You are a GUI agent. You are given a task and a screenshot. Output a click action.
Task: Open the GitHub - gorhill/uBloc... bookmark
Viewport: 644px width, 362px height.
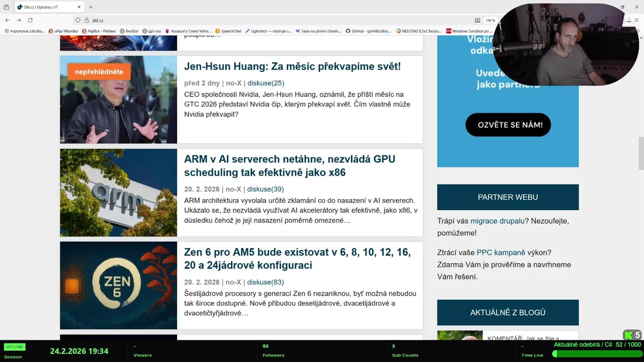coord(369,31)
